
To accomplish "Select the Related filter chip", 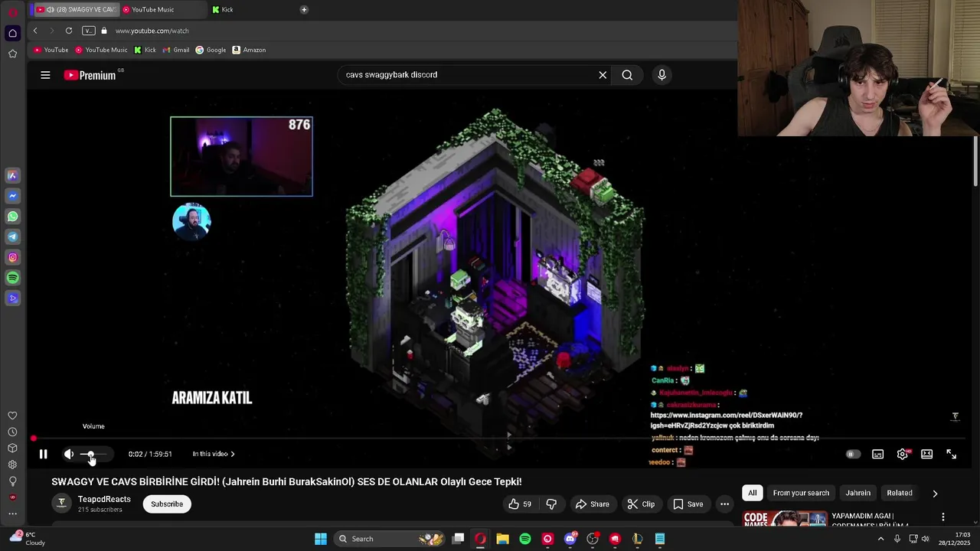I will 900,493.
